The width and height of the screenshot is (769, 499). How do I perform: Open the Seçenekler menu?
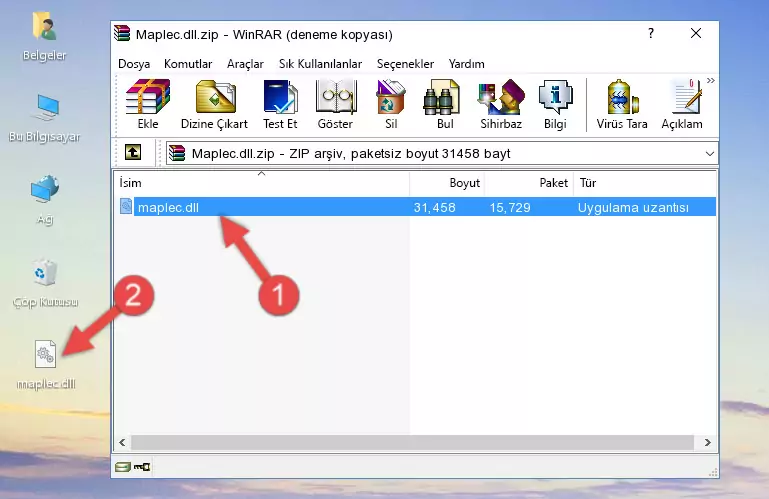[405, 64]
